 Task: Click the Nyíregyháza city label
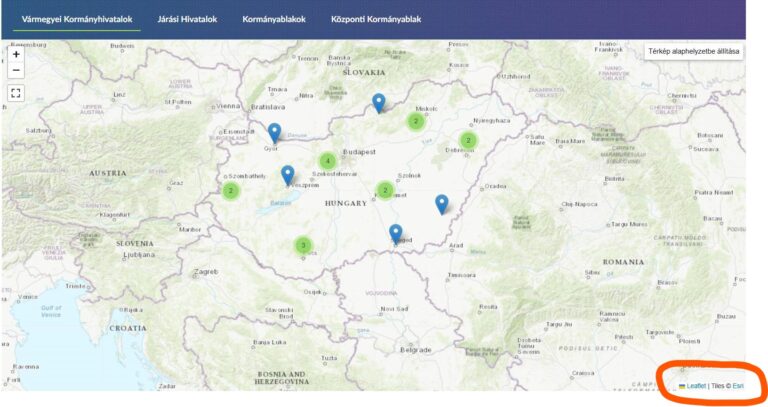[x=492, y=121]
